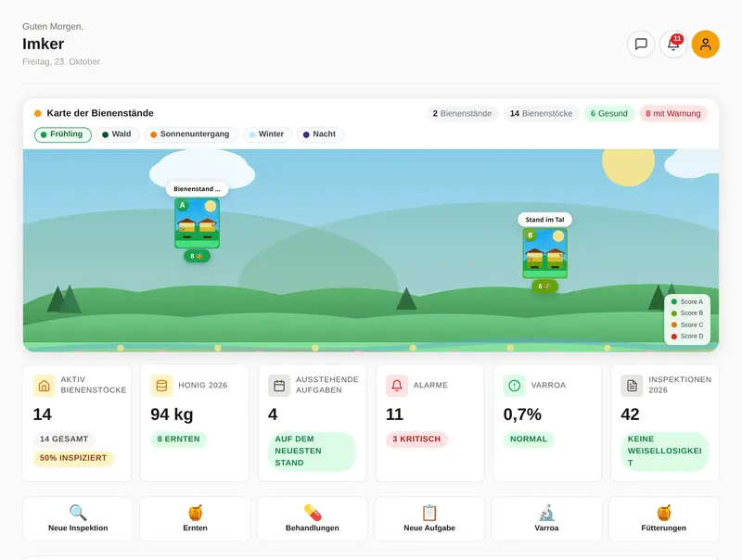Switch map theme to Winter
Image resolution: width=742 pixels, height=560 pixels.
coord(267,134)
